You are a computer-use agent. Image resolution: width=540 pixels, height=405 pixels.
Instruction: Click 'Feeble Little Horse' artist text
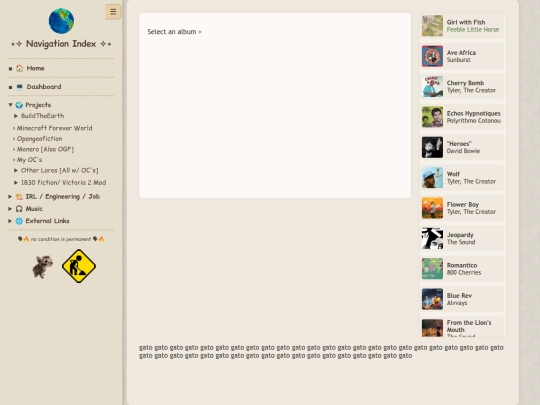coord(473,30)
